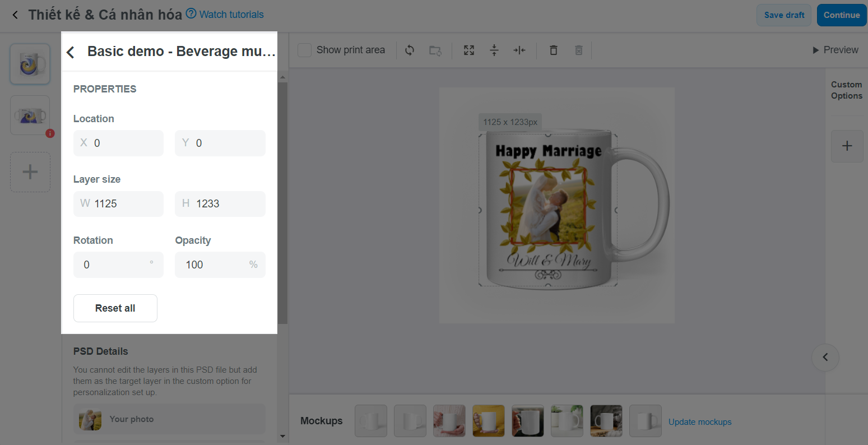Click the delete all trash icon
The image size is (868, 445).
(x=579, y=50)
